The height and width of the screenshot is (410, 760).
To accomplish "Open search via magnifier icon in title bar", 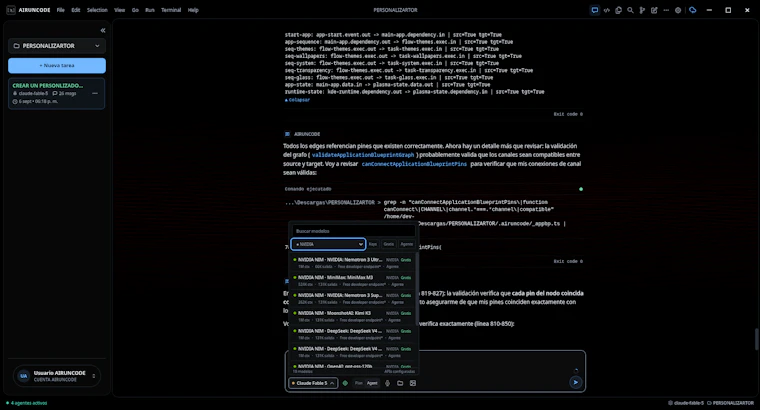I will 630,10.
